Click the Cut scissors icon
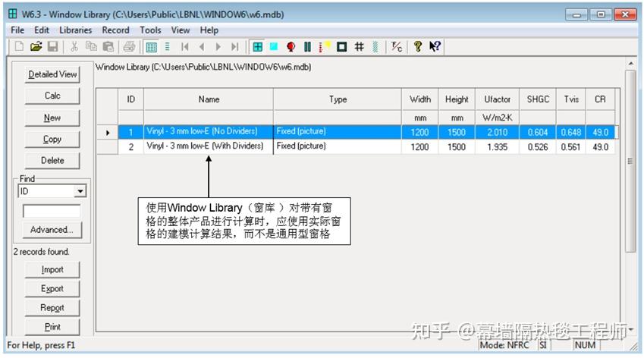Image resolution: width=644 pixels, height=358 pixels. pos(74,46)
